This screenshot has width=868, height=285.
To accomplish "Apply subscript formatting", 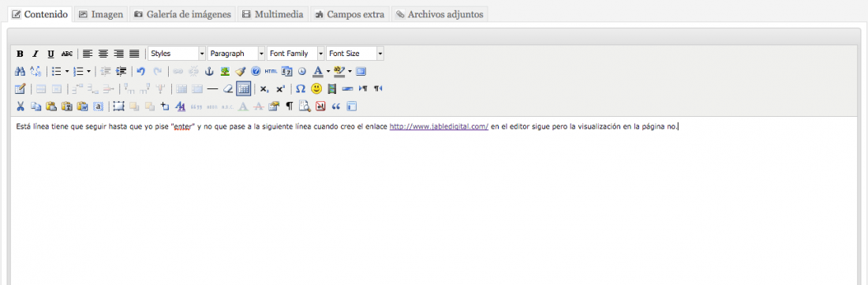I will click(x=264, y=88).
